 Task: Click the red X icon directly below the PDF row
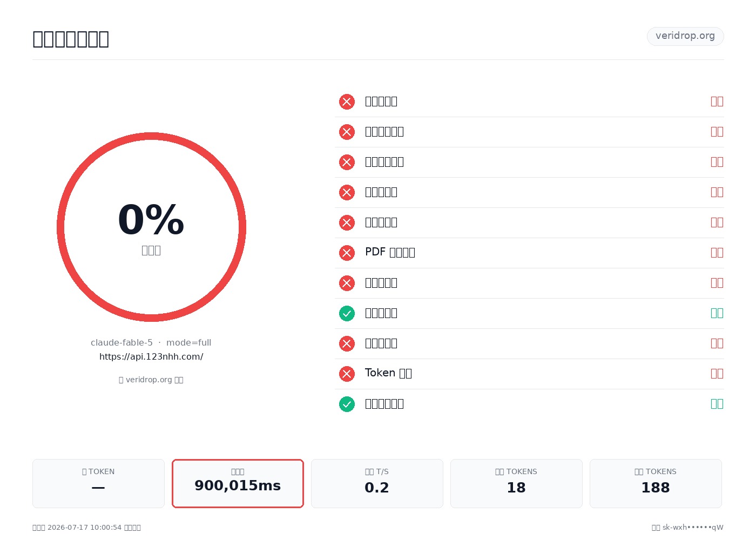[x=347, y=283]
